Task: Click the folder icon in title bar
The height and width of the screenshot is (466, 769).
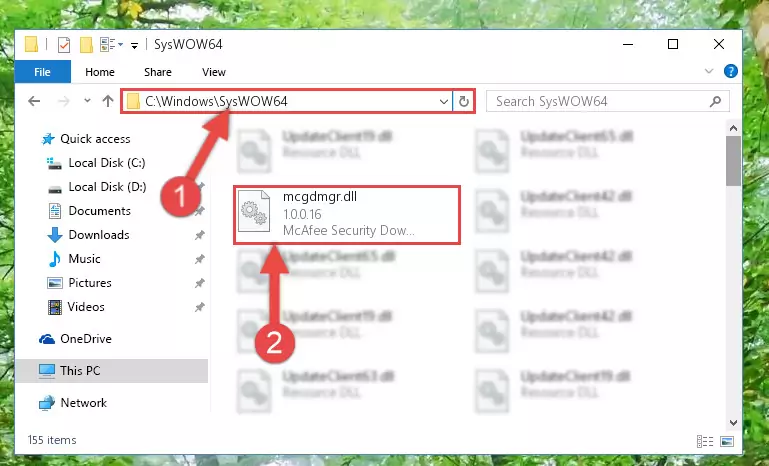Action: click(31, 45)
